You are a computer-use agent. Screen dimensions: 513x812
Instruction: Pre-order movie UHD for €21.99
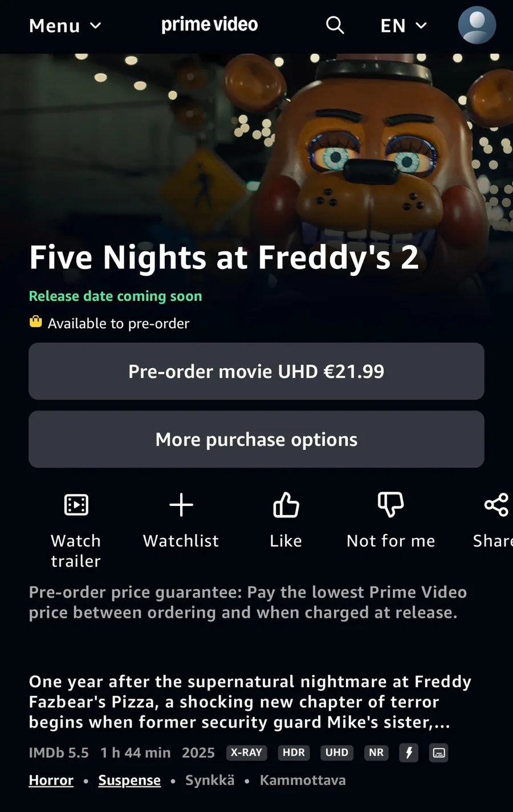tap(256, 371)
